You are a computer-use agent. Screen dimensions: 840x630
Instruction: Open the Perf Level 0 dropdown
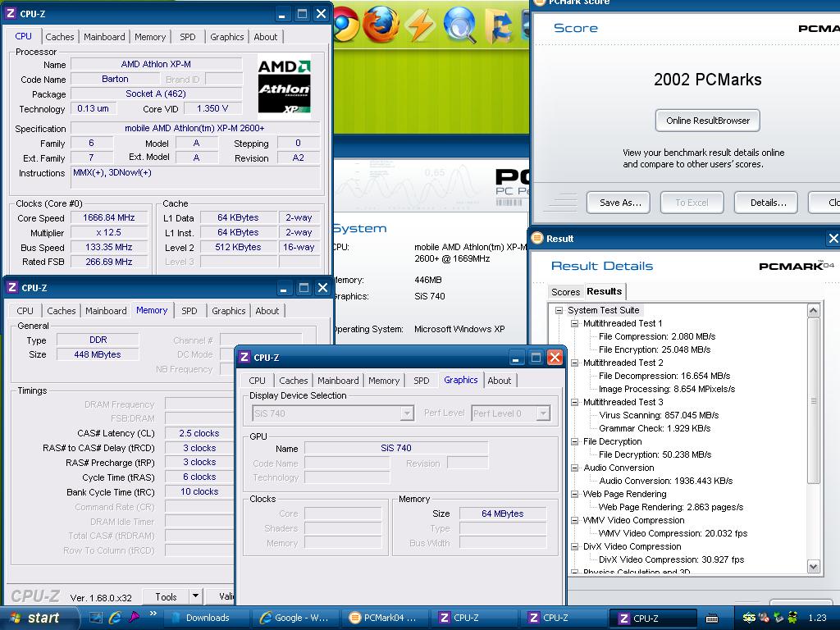point(543,413)
